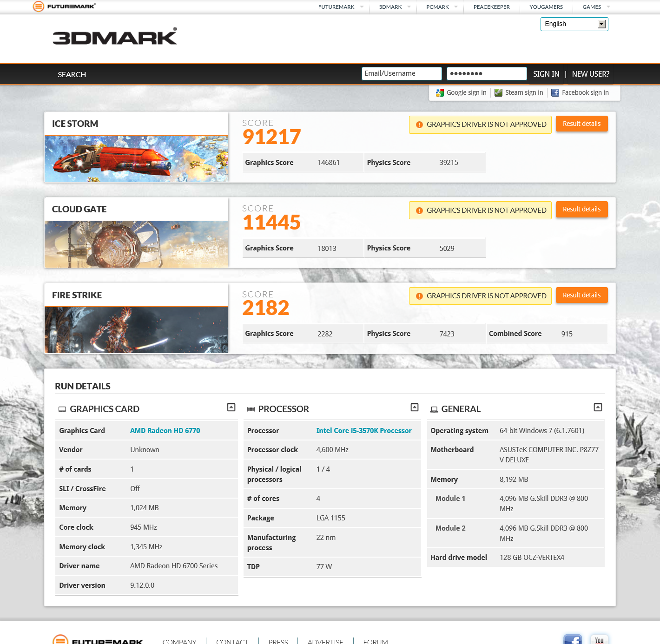
Task: Open the Facebook icon in footer
Action: [x=573, y=639]
